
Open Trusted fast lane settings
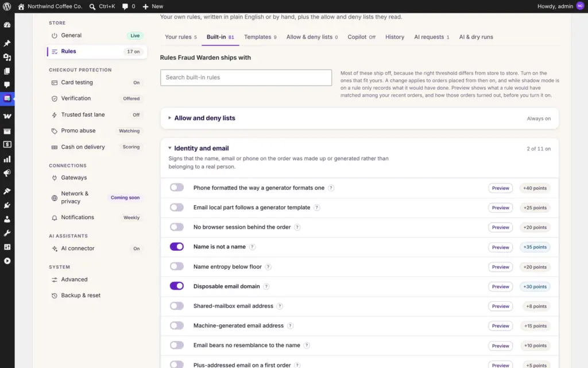point(96,114)
